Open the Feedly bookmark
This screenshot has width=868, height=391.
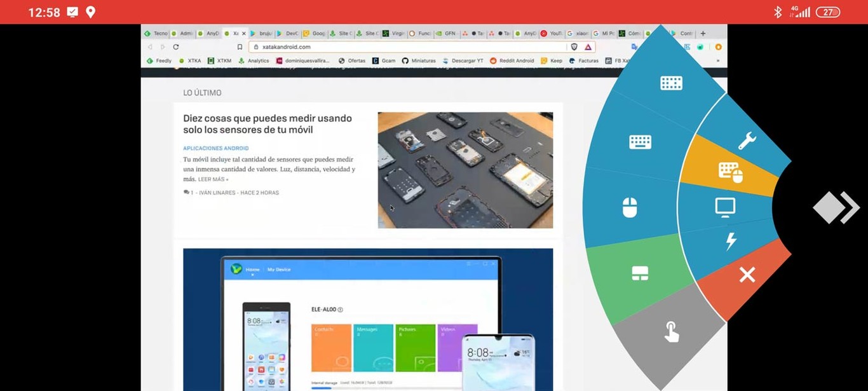coord(159,61)
